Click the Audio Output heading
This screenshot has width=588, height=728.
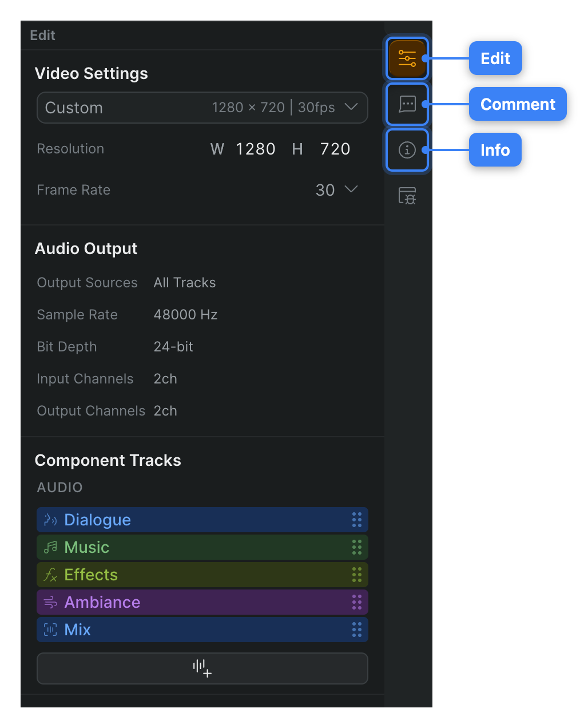(x=86, y=248)
